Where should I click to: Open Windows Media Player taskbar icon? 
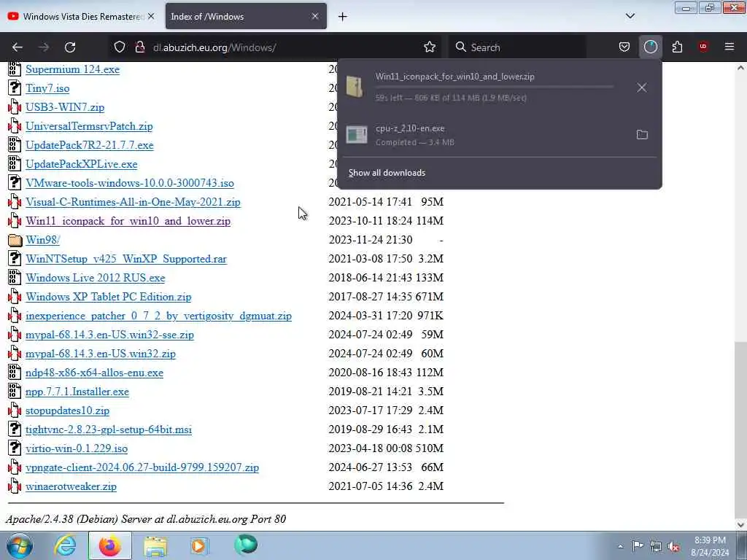pyautogui.click(x=200, y=545)
